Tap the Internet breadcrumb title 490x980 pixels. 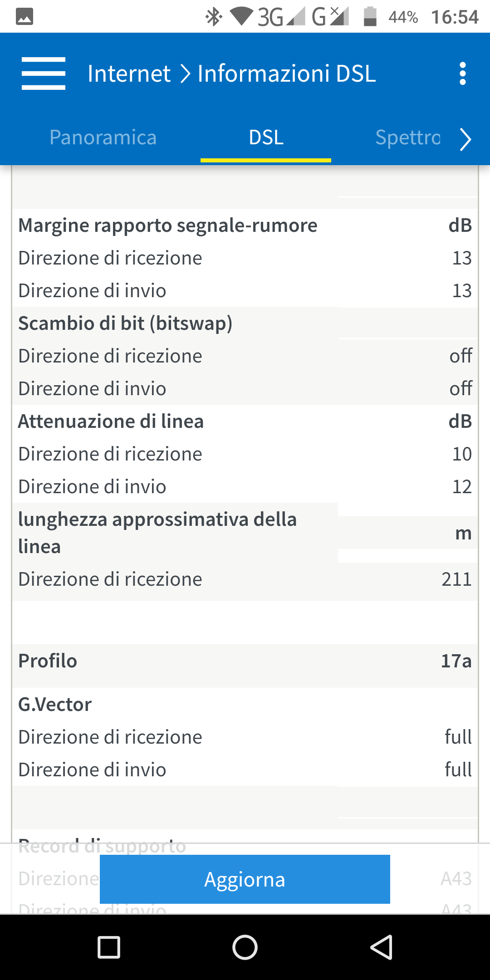pos(129,73)
